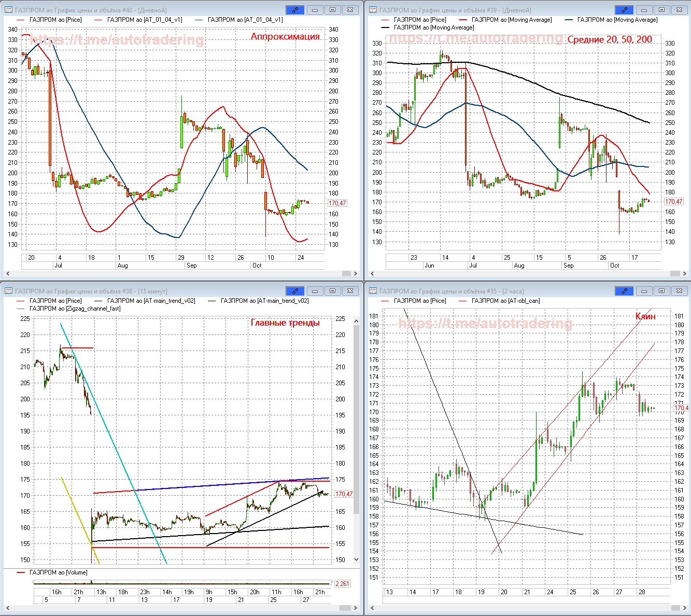The width and height of the screenshot is (691, 616).
Task: Open the window menu icon of chart #35
Action: pyautogui.click(x=372, y=291)
